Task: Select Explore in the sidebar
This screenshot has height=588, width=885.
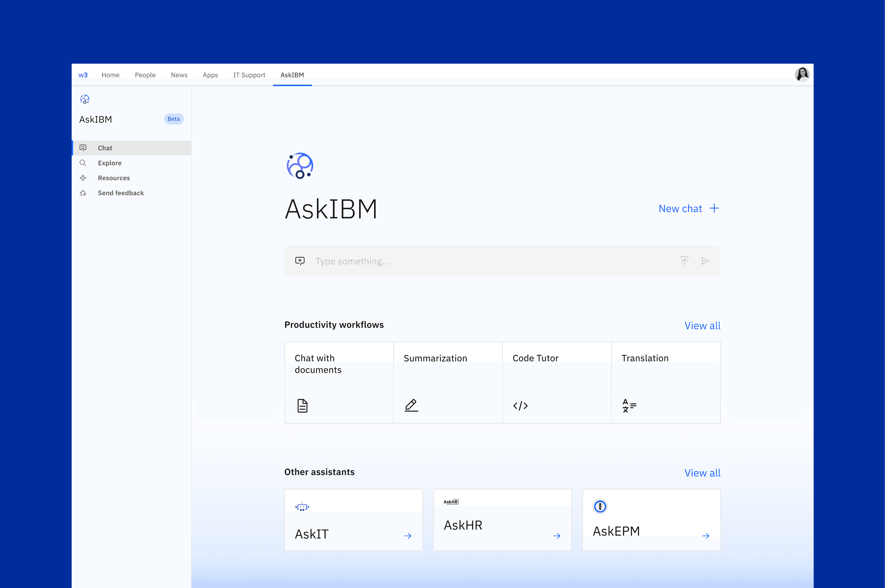Action: [110, 163]
